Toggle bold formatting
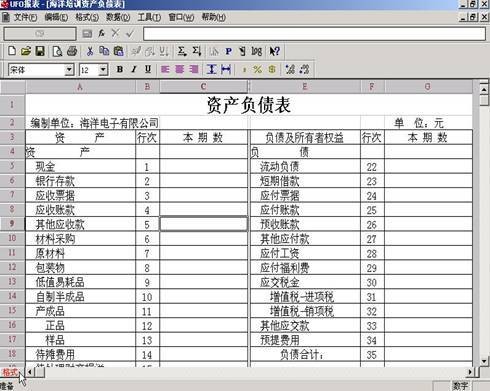Screen dimensions: 490x391 (x=120, y=69)
